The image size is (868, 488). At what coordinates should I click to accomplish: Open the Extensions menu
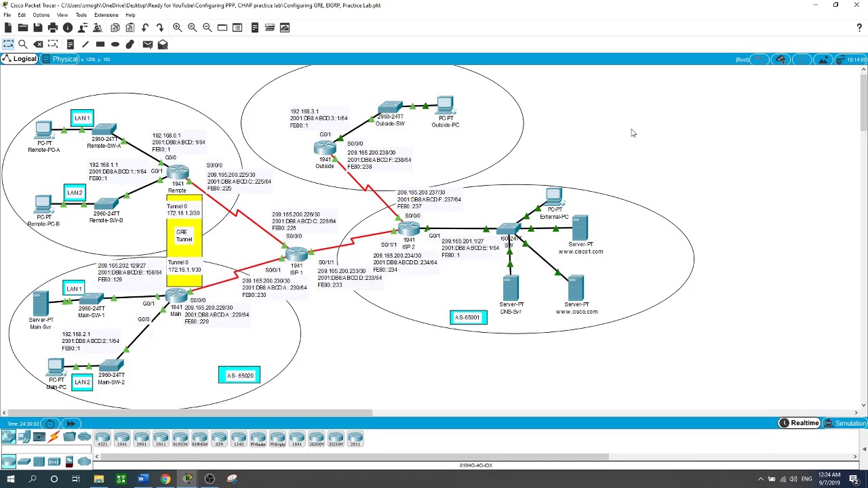click(106, 15)
